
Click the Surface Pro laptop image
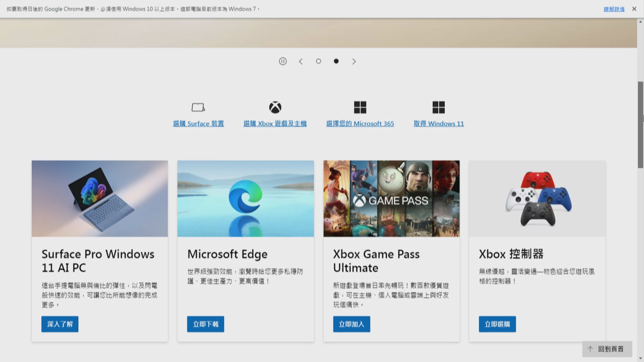tap(99, 198)
